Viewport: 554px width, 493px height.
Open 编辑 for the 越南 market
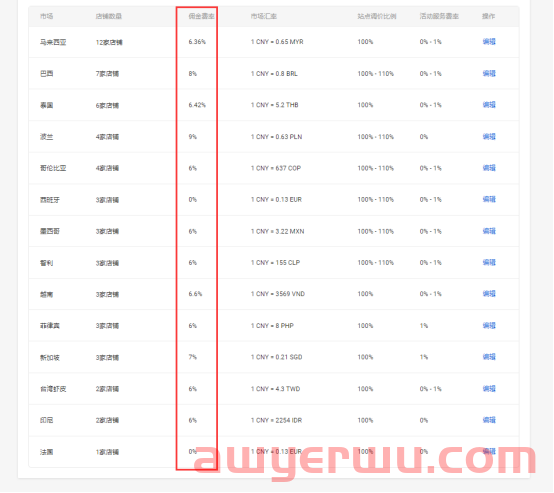[x=489, y=294]
